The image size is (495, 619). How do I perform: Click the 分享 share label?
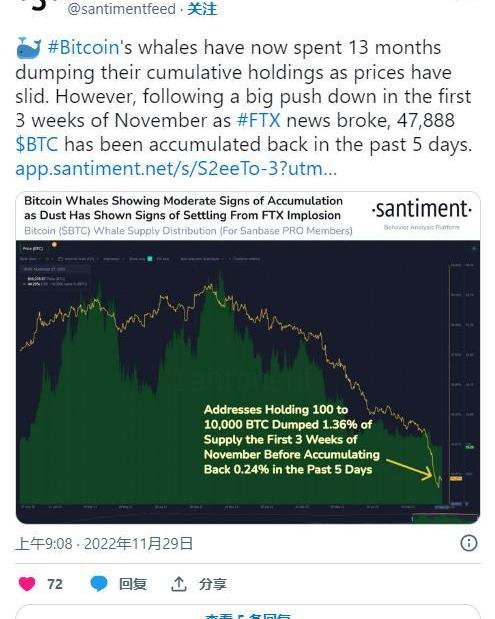pyautogui.click(x=212, y=584)
